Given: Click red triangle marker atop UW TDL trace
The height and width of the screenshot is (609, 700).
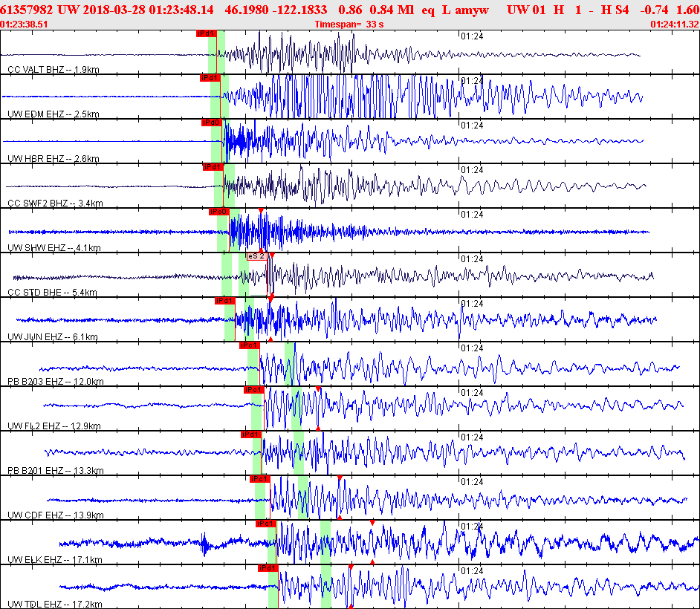Looking at the screenshot, I should (x=351, y=567).
